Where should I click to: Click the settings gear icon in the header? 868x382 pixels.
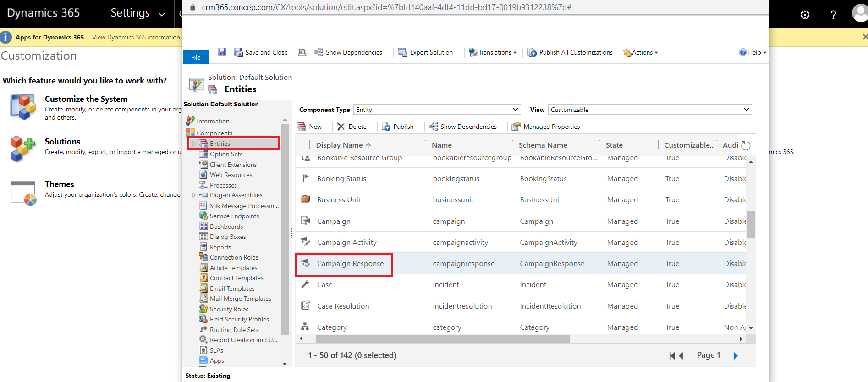805,15
